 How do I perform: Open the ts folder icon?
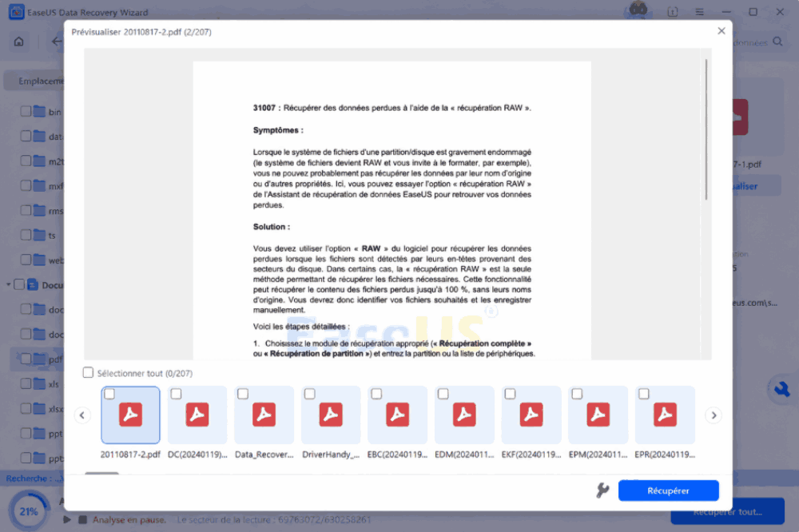coord(39,235)
